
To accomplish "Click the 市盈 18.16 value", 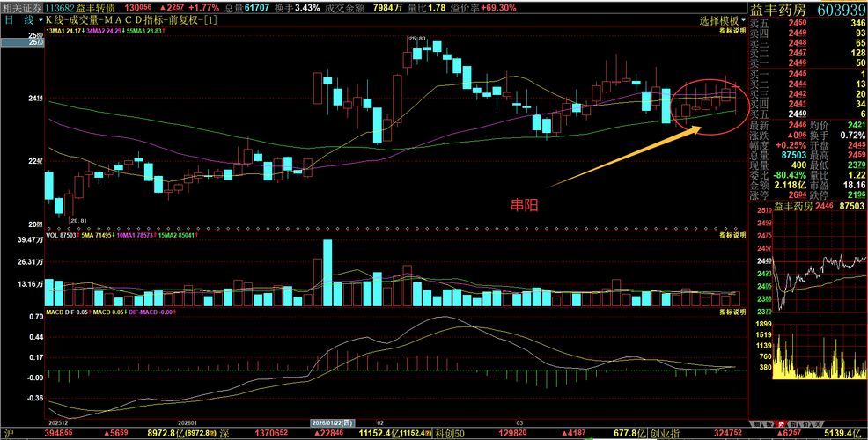I will [x=853, y=184].
